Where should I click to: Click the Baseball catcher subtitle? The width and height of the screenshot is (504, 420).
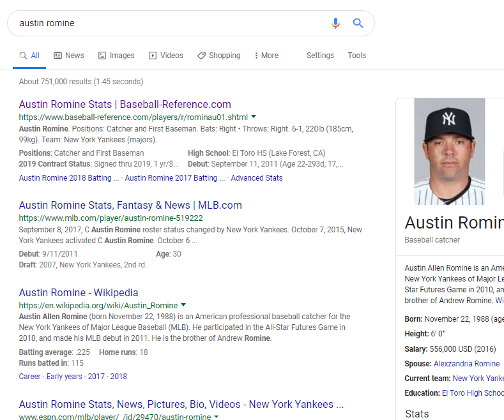[432, 240]
